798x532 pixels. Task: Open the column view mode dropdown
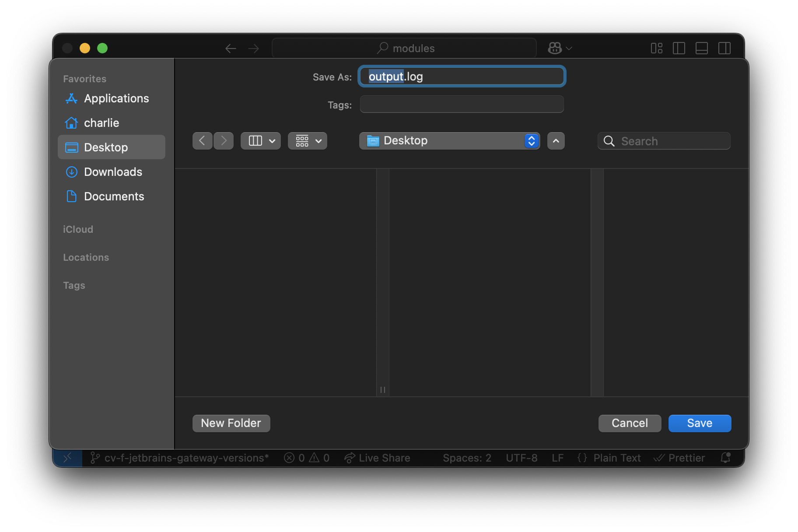(x=261, y=141)
